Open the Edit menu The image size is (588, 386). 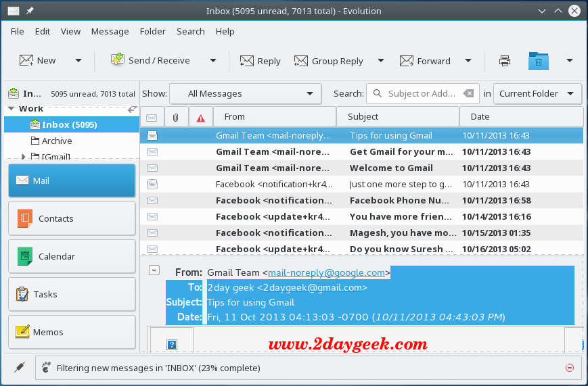[43, 32]
